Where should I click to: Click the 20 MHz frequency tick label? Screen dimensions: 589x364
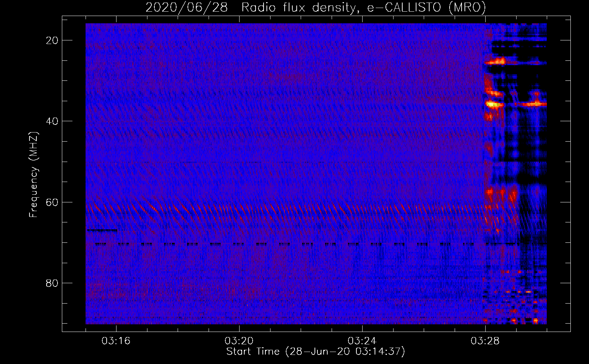pyautogui.click(x=52, y=40)
